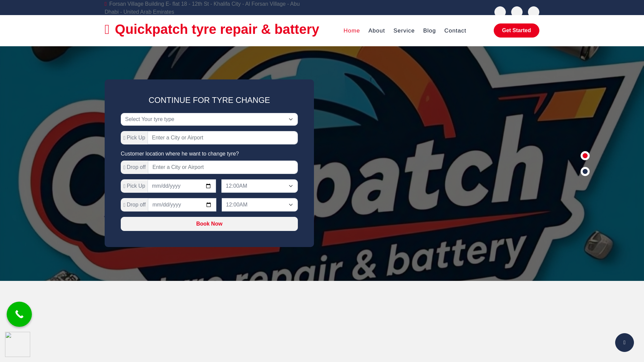Open calendar picker in Drop off date field

coord(209,205)
